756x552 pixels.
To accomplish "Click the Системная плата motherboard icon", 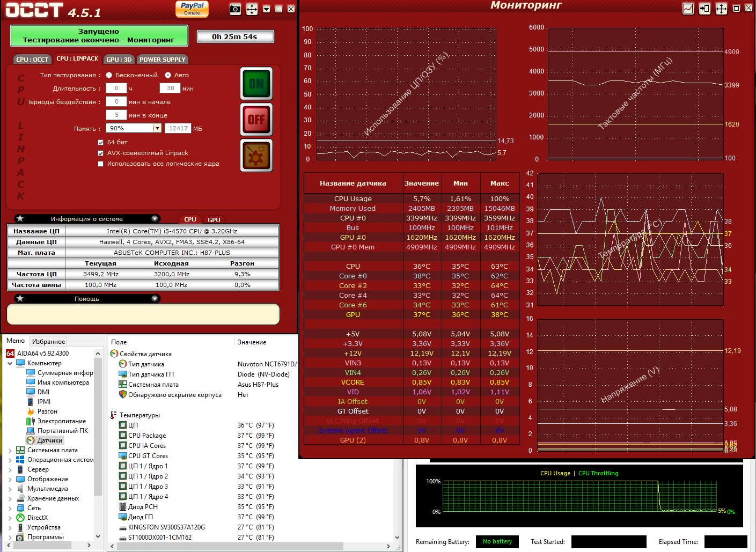I will coord(20,450).
